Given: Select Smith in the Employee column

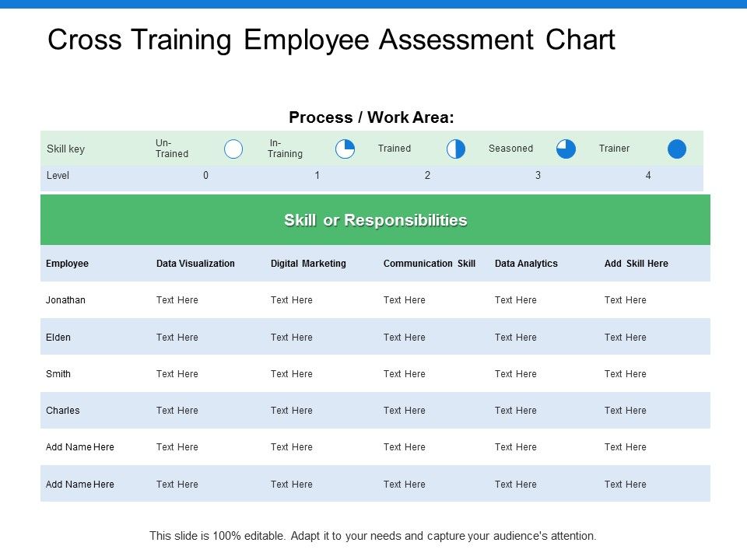Looking at the screenshot, I should point(58,374).
